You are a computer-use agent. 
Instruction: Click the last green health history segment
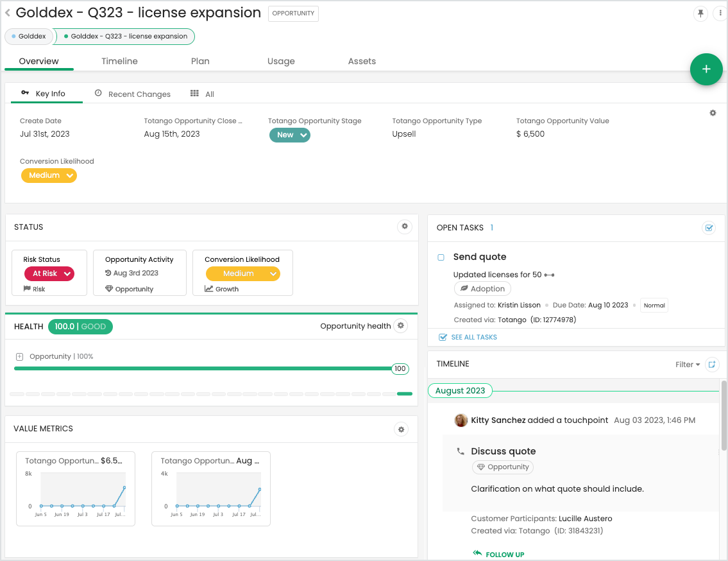[405, 393]
